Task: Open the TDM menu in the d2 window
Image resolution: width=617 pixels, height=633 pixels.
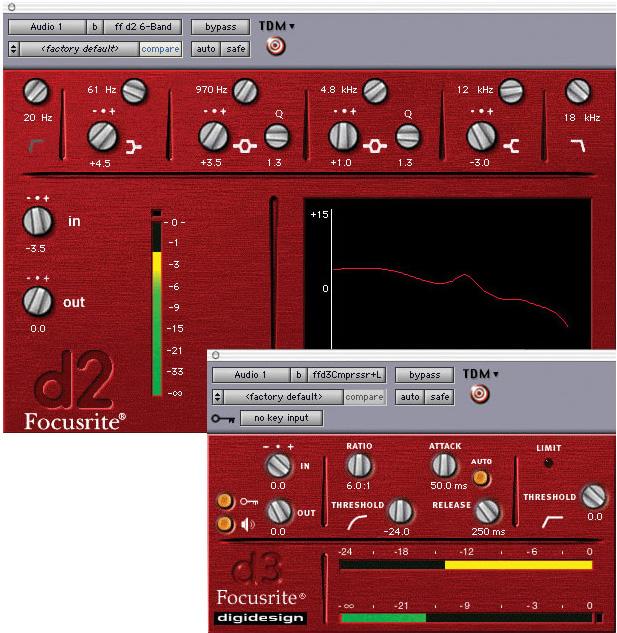Action: click(x=277, y=26)
